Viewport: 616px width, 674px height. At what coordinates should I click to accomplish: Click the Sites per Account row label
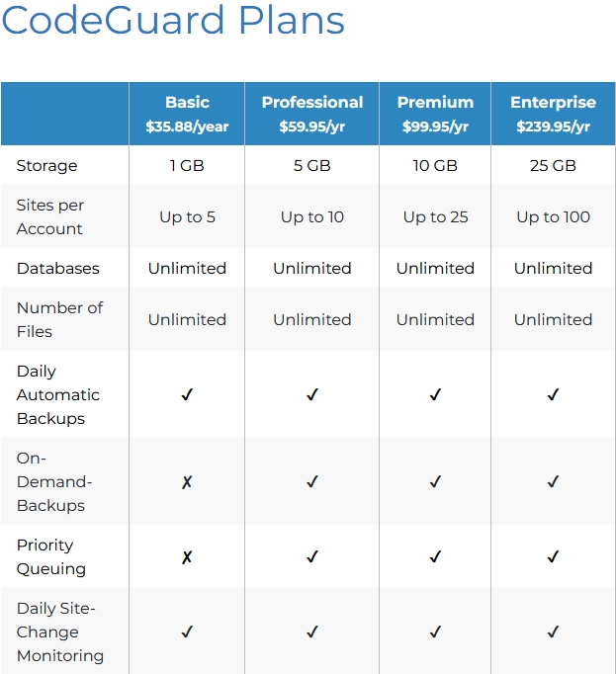(50, 217)
